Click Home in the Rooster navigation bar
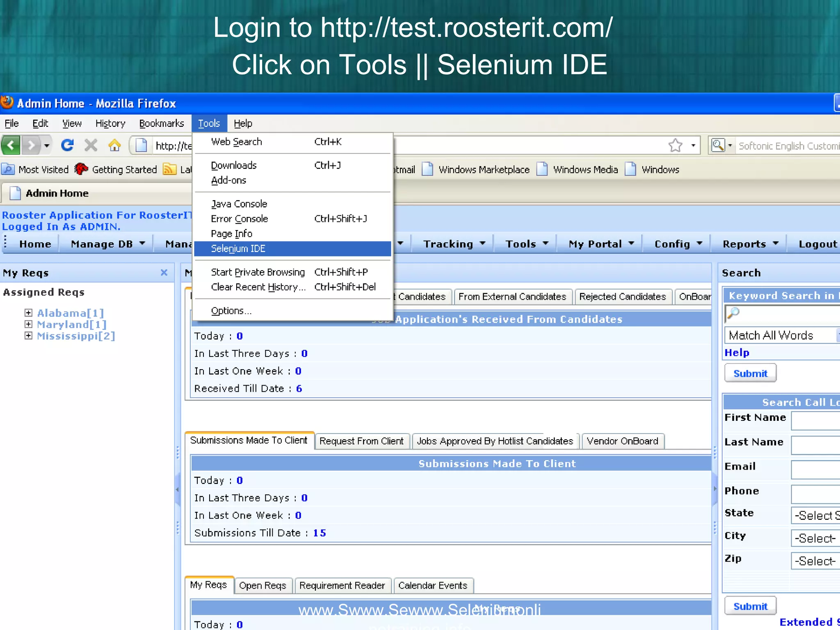The image size is (840, 630). coord(35,244)
